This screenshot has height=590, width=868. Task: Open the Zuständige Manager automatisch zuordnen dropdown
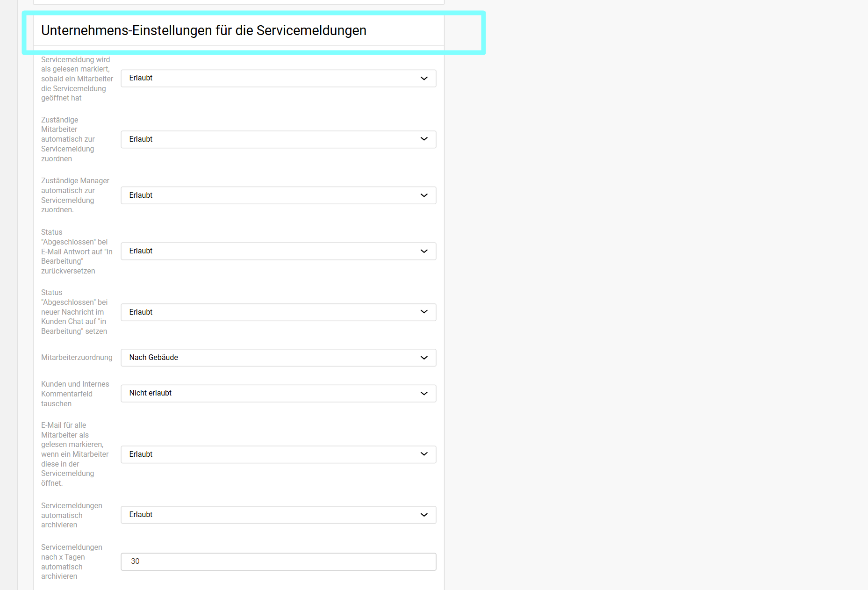tap(278, 195)
